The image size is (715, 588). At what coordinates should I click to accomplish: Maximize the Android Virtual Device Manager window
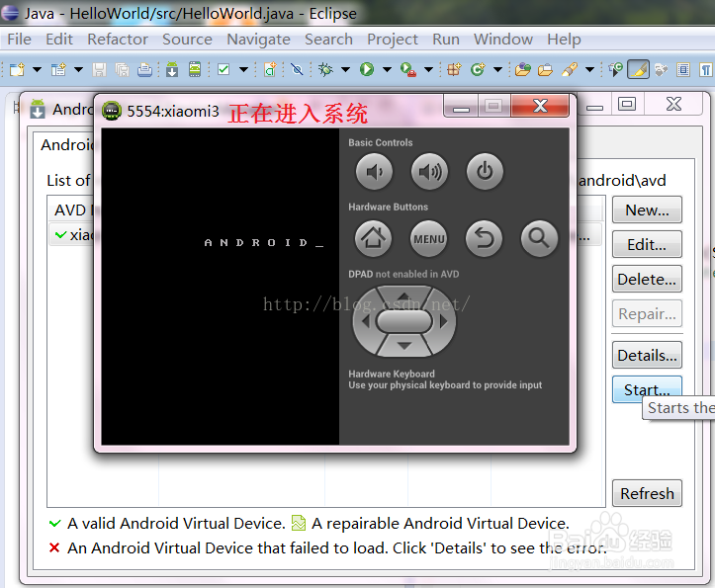pyautogui.click(x=627, y=104)
